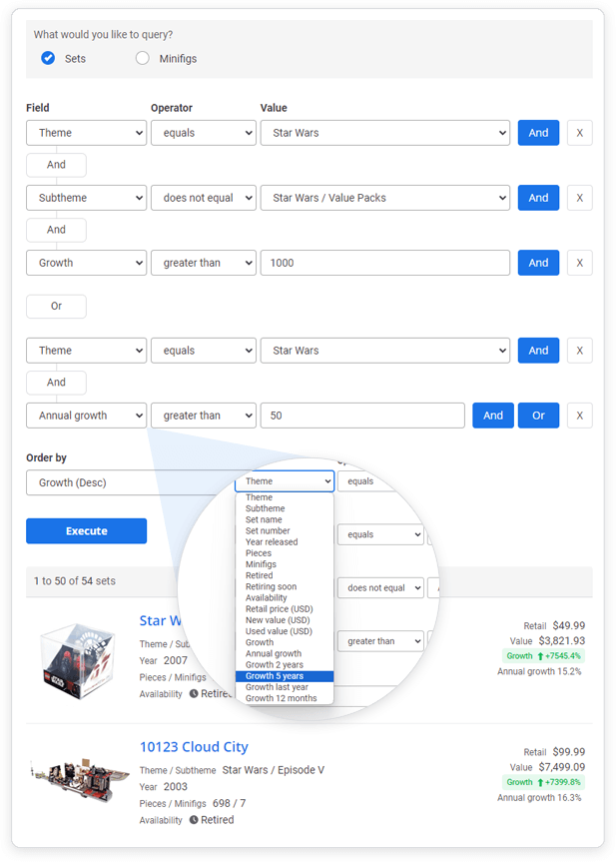Choose 'Retail price (USD)' from field list
This screenshot has width=616, height=862.
tap(279, 609)
